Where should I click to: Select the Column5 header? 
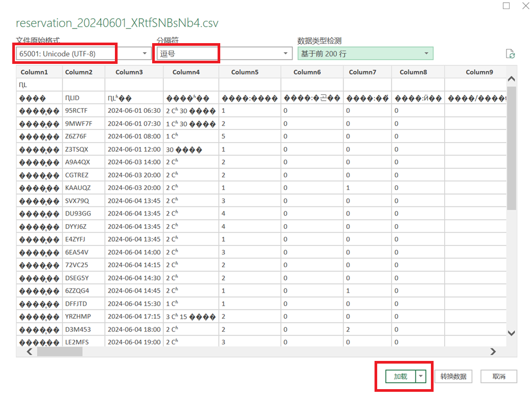point(250,72)
